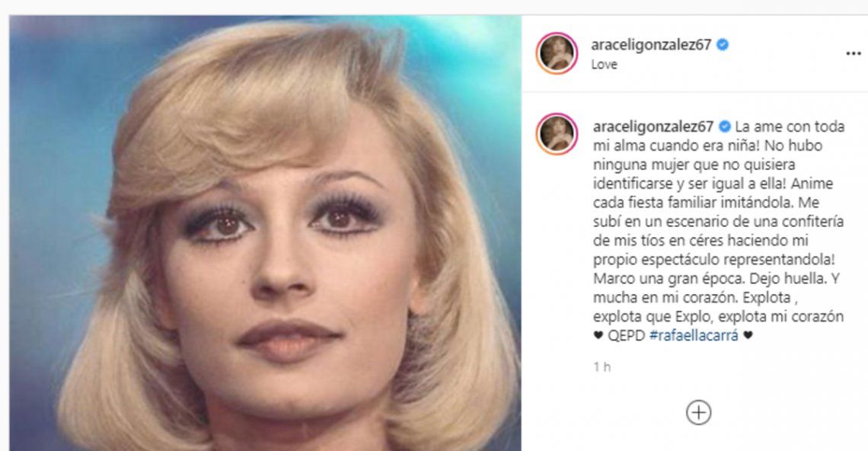Click the post photo of the blonde woman

(265, 232)
